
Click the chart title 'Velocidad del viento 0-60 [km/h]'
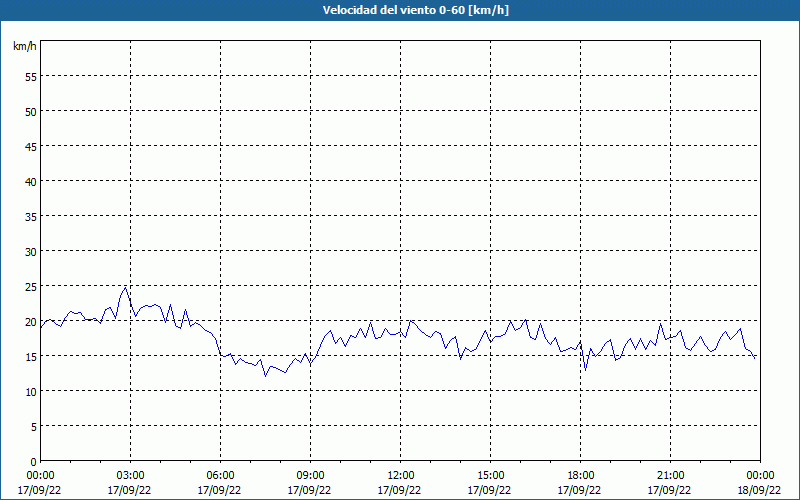(x=415, y=10)
